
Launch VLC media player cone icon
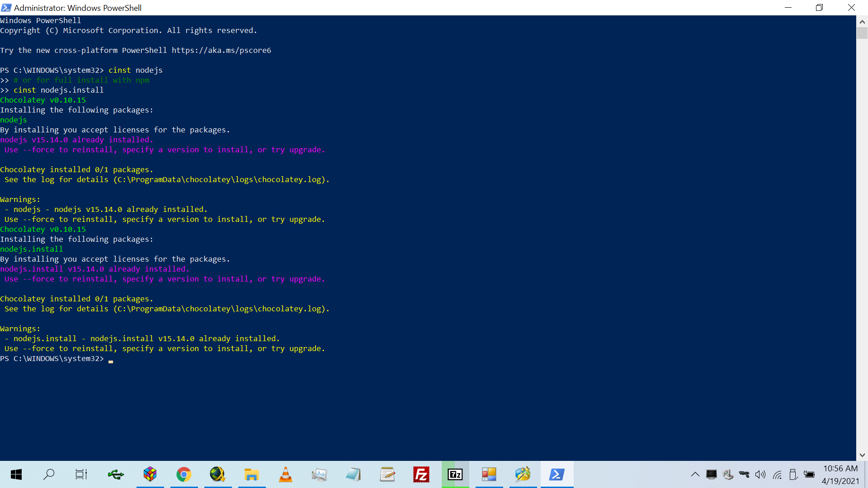(x=286, y=474)
